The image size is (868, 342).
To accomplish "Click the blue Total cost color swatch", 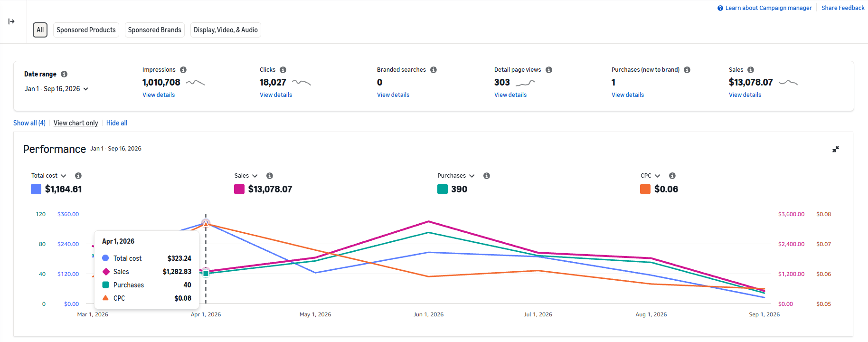I will [36, 189].
